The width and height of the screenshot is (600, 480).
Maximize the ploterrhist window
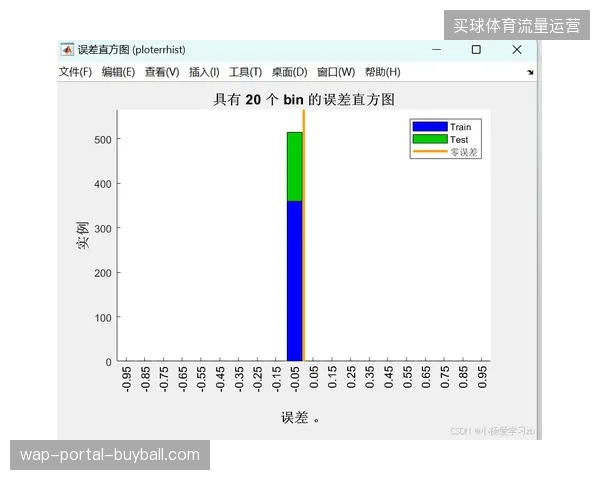point(476,49)
